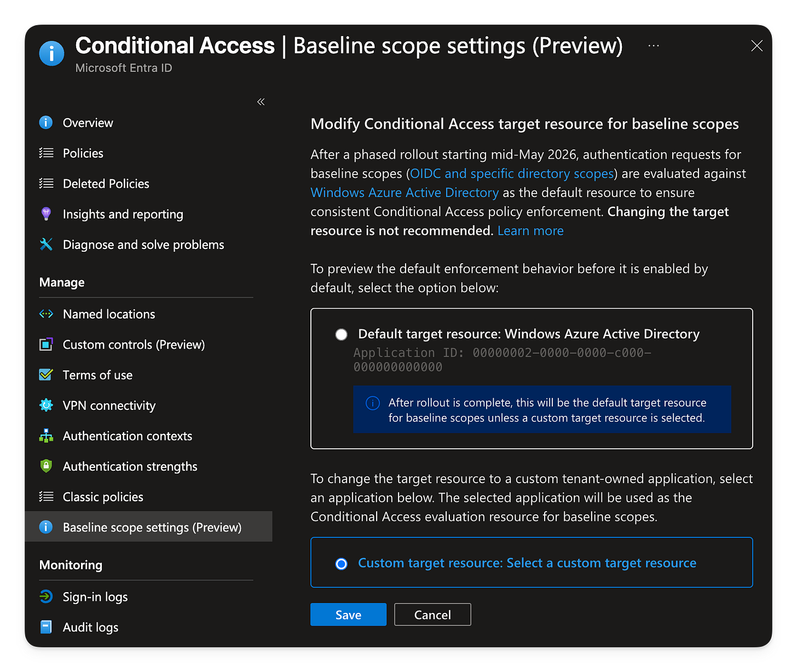Click the Insights and reporting lightbulb icon
This screenshot has width=797, height=672.
pos(46,214)
